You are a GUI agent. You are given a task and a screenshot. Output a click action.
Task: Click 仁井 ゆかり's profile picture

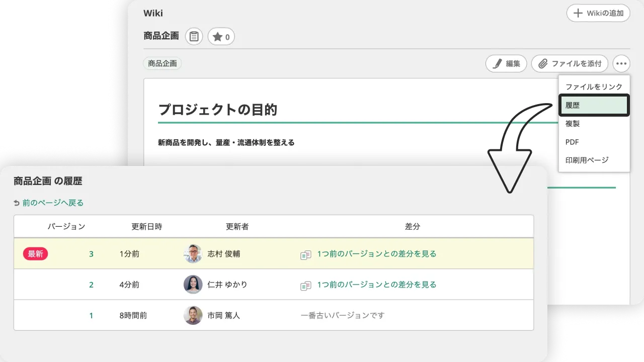pyautogui.click(x=193, y=285)
